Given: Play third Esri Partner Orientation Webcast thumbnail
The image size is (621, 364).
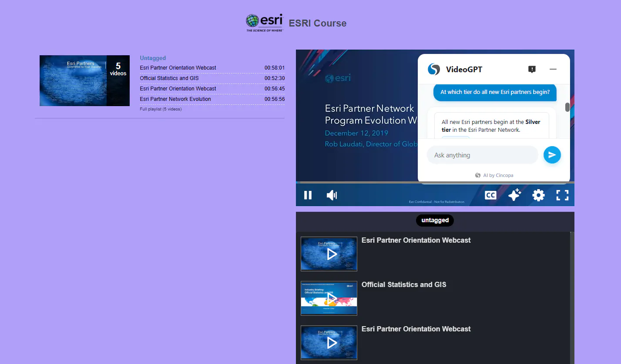Looking at the screenshot, I should (329, 343).
